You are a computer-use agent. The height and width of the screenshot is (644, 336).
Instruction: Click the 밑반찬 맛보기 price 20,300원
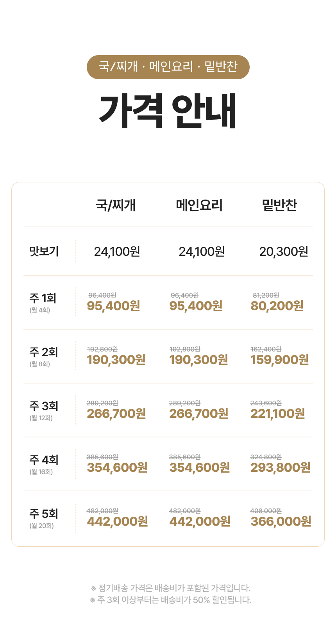(284, 252)
